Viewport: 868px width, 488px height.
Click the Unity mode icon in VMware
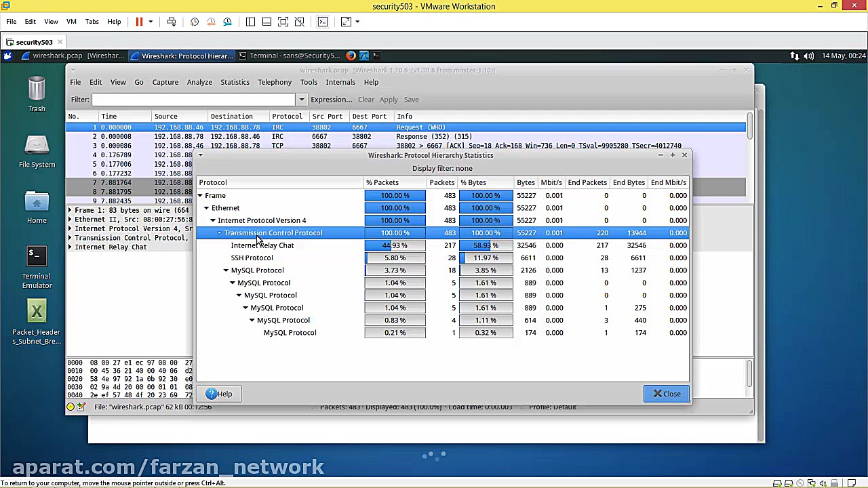pos(299,22)
